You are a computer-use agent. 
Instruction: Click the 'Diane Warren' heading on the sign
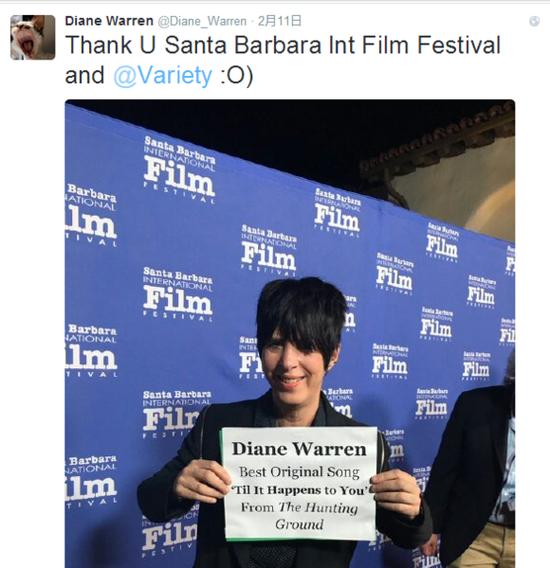point(299,449)
